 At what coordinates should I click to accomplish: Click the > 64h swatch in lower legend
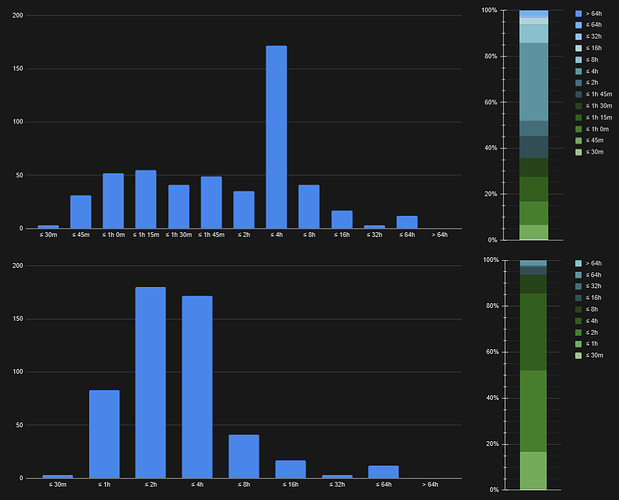pyautogui.click(x=578, y=263)
